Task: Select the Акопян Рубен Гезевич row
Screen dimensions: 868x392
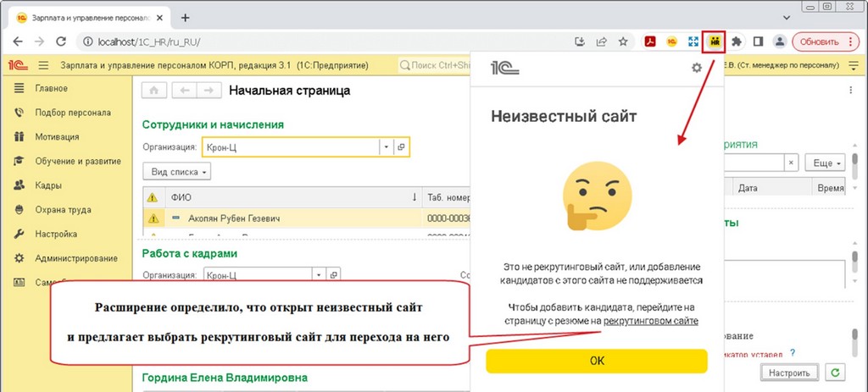Action: click(306, 218)
